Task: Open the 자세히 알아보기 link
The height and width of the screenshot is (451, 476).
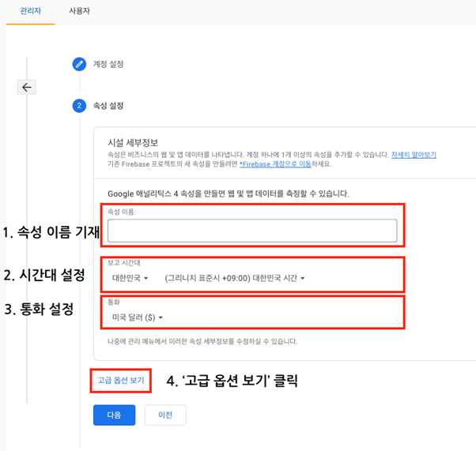Action: coord(414,155)
